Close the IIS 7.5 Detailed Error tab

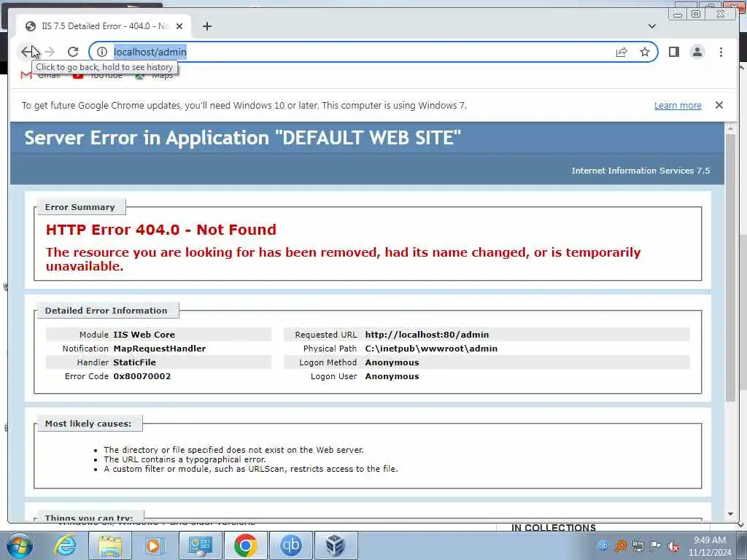pos(179,26)
